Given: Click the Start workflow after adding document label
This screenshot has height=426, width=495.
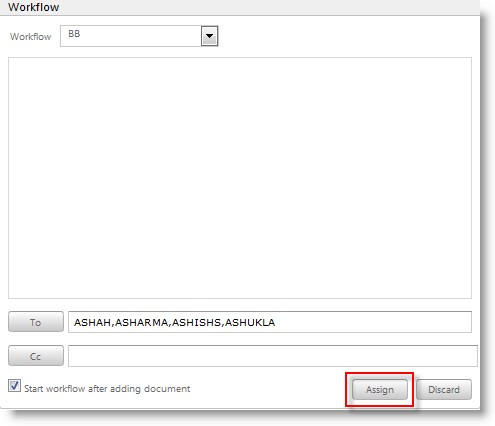Looking at the screenshot, I should [x=107, y=389].
